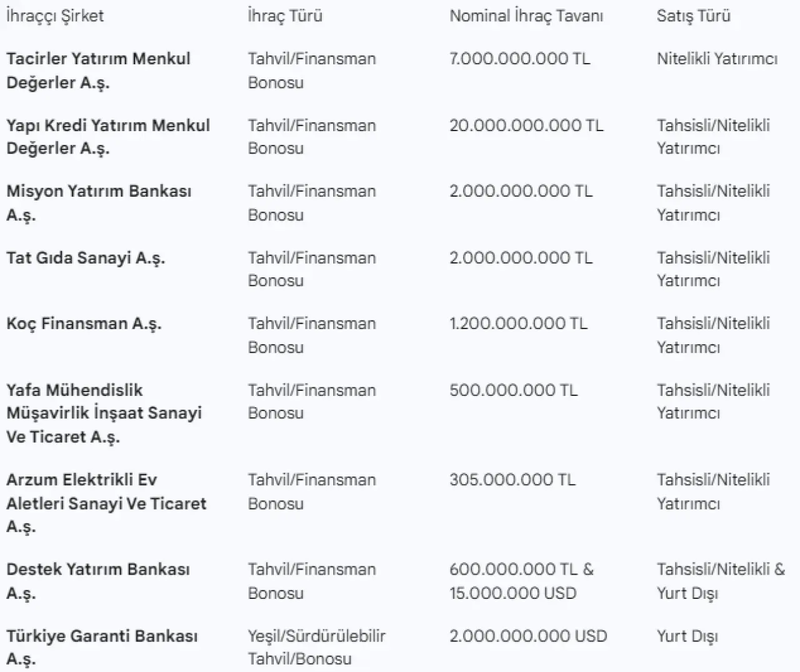
Task: Click Destek Yatırım Bankası A.ş. name
Action: [x=98, y=581]
